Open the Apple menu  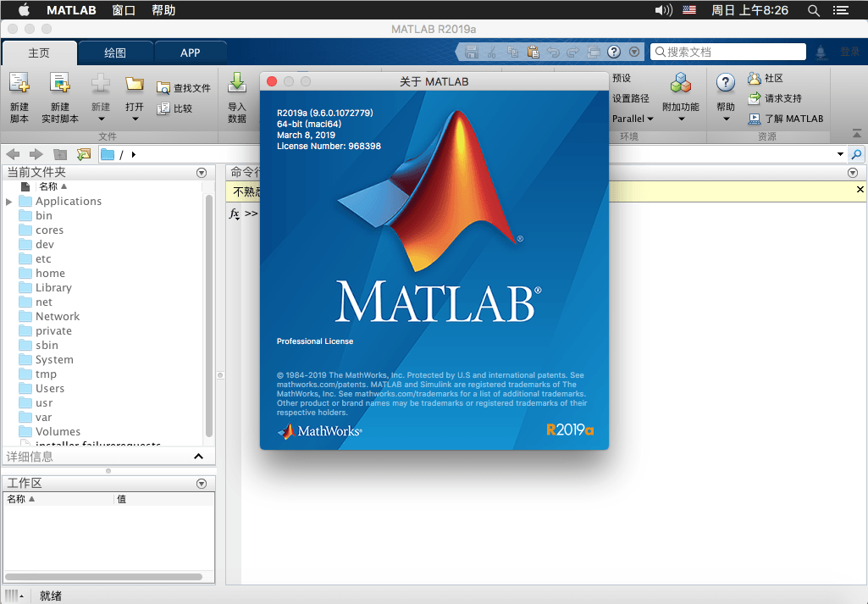[25, 9]
